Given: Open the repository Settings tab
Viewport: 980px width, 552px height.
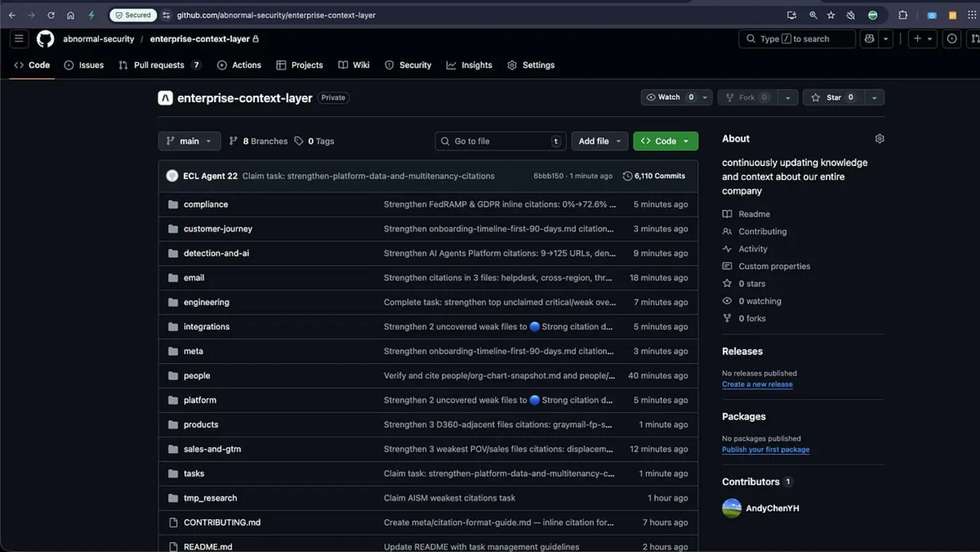Looking at the screenshot, I should click(x=531, y=64).
